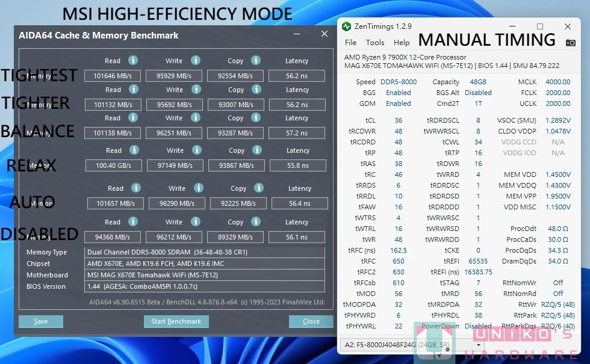The width and height of the screenshot is (590, 364).
Task: Click Copy info icon in TIGHTER row
Action: click(256, 89)
